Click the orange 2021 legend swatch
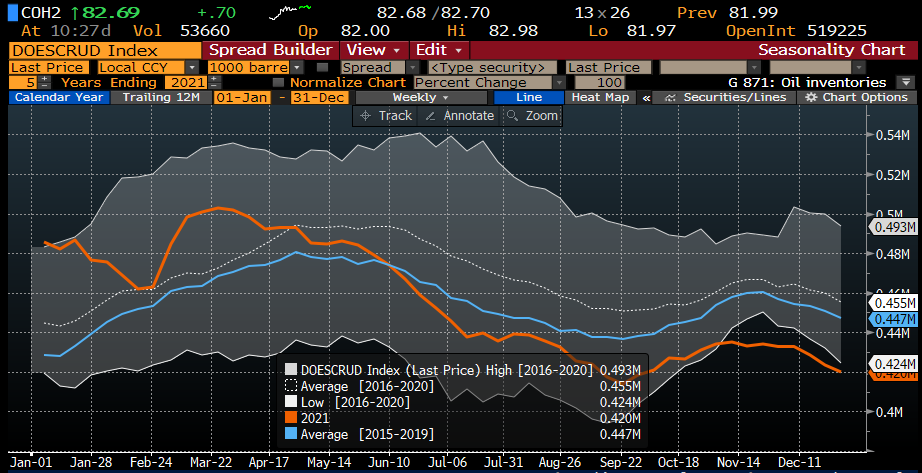Screen dimensions: 922x473 pyautogui.click(x=290, y=418)
